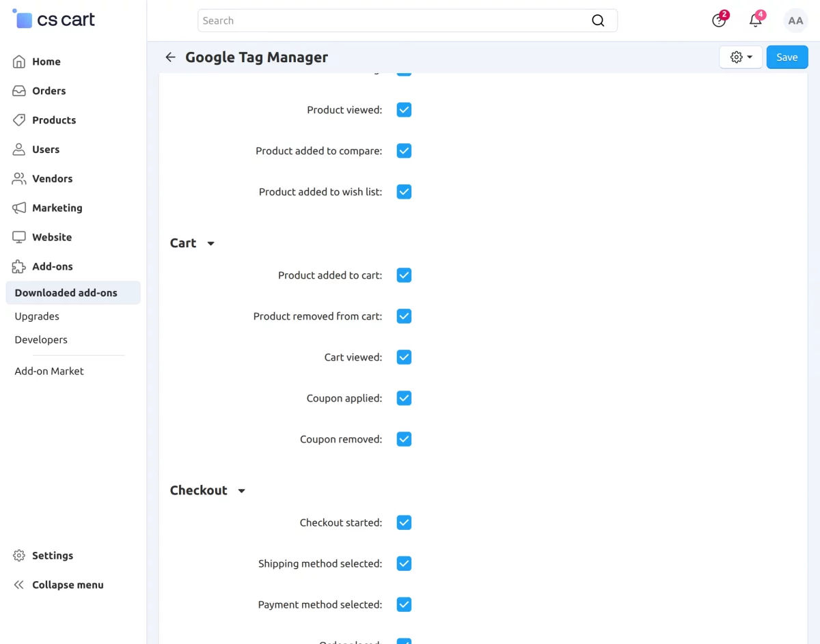Click the Orders inbox icon
820x644 pixels.
19,91
